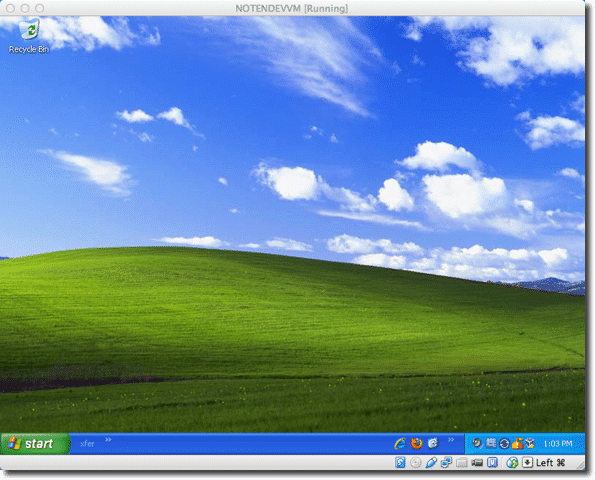This screenshot has height=480, width=595.
Task: Click the VirtualBox optical disc indicator
Action: coord(416,463)
